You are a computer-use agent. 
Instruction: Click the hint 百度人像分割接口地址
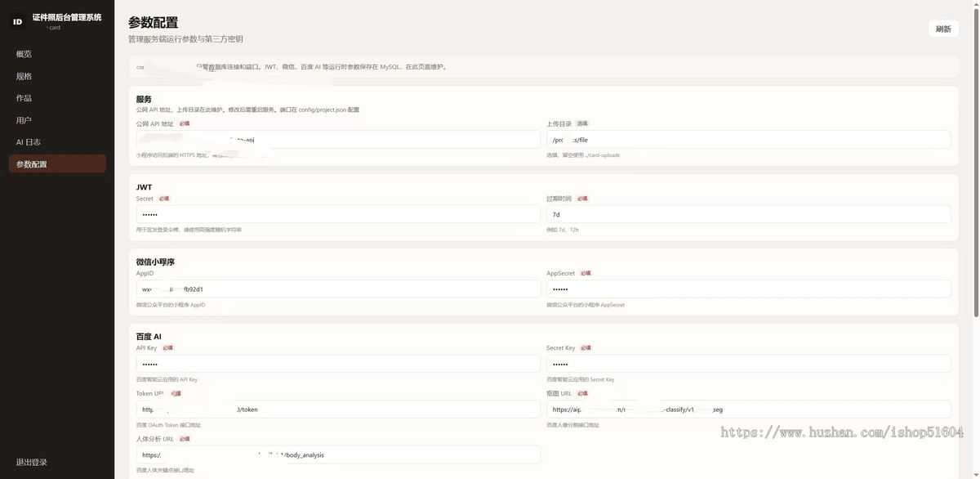pos(572,425)
